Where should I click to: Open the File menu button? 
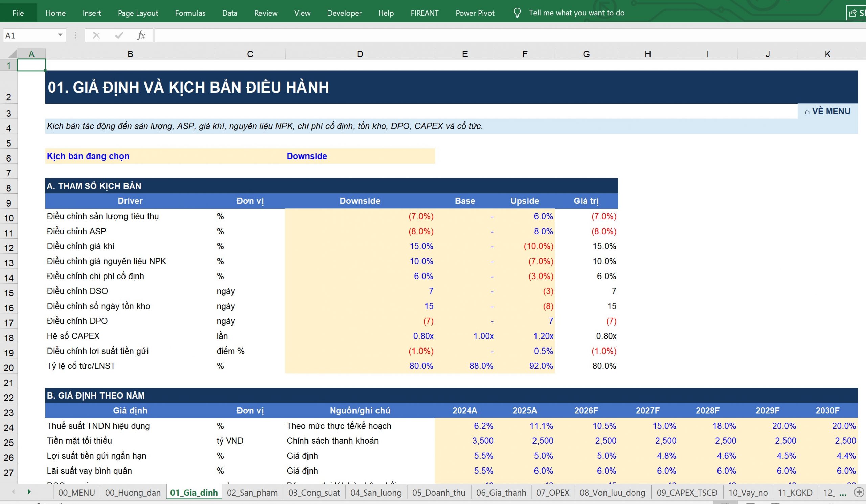18,13
